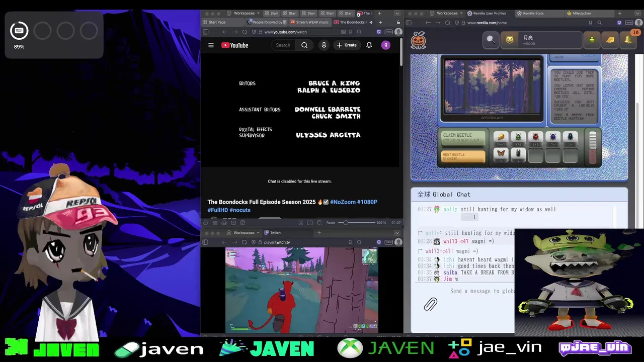Capture the page with the status bar camera icon

coord(301,223)
